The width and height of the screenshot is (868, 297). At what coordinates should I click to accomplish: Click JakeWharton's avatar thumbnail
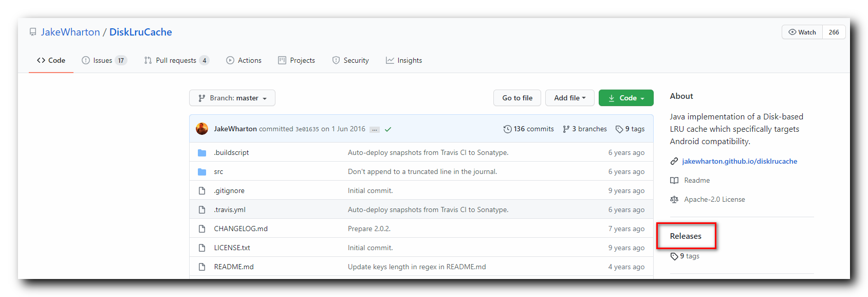(202, 129)
